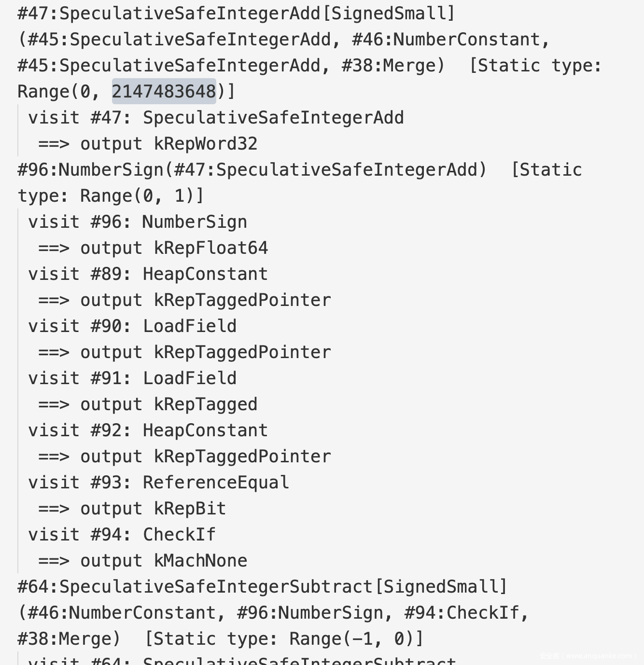The height and width of the screenshot is (665, 644).
Task: Click the 'output kRepWord32' text
Action: tap(168, 144)
